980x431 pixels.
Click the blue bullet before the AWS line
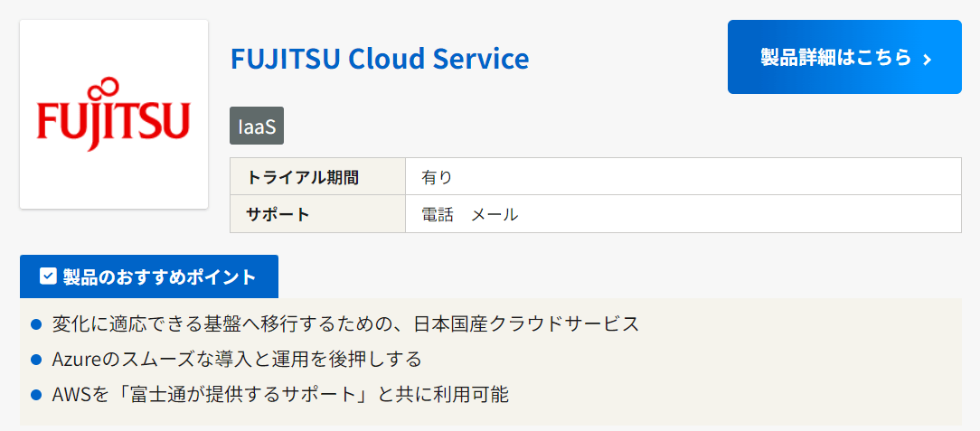[x=35, y=396]
